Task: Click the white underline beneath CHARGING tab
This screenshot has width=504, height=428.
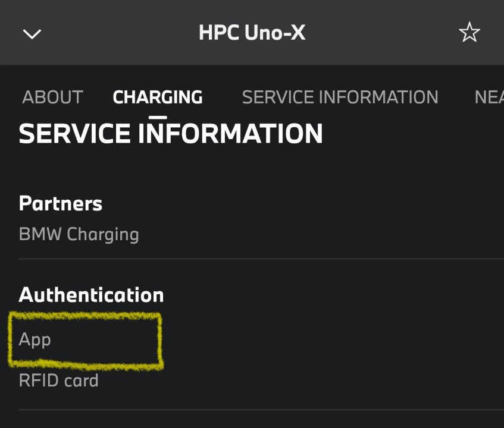Action: pyautogui.click(x=158, y=117)
